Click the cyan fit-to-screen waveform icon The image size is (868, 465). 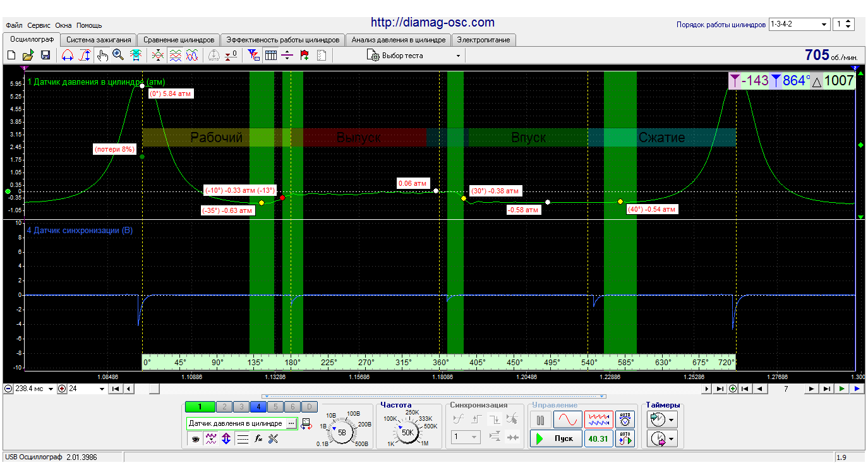click(135, 56)
